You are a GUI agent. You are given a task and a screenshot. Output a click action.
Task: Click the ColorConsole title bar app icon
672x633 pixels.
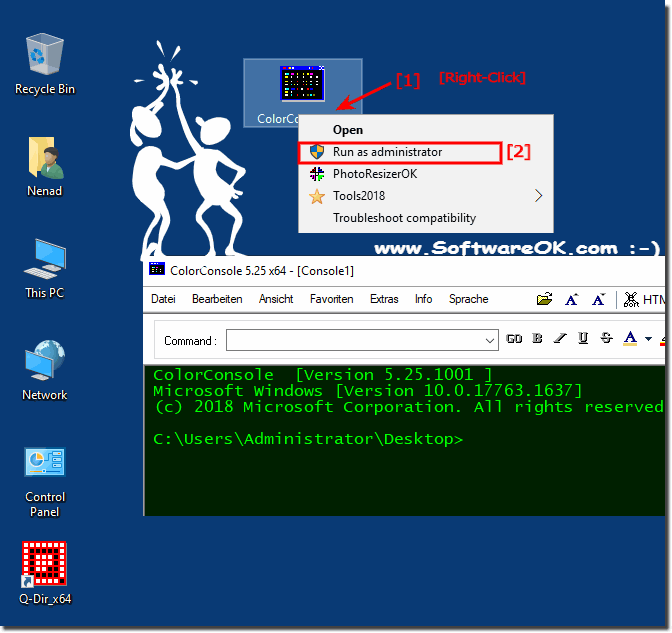[x=157, y=269]
